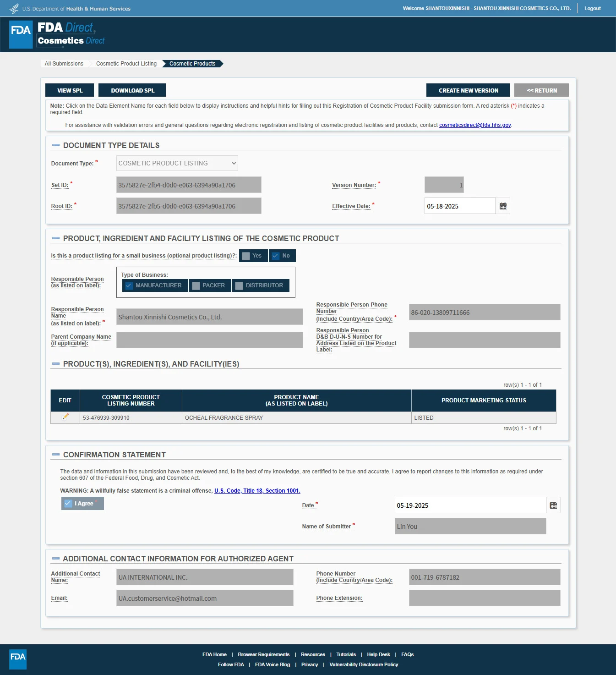Click the FDA Direct logo in header
Viewport: 616px width, 675px height.
point(57,34)
